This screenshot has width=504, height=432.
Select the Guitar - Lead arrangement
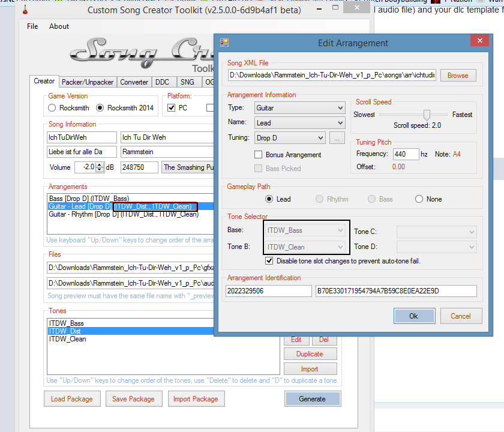[131, 206]
